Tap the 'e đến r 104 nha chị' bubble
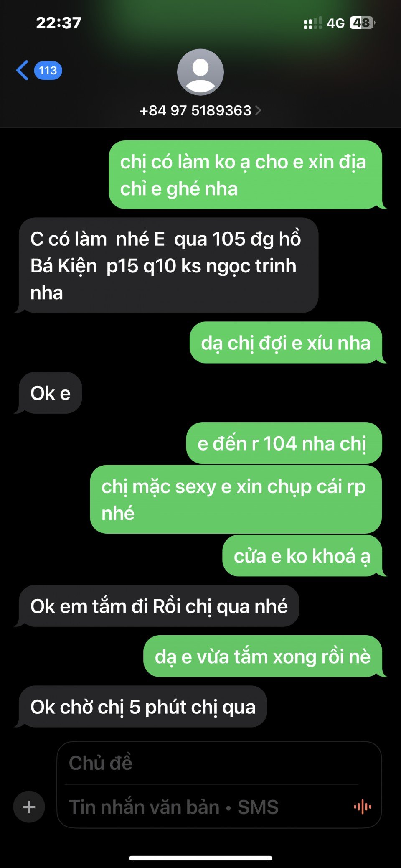The height and width of the screenshot is (868, 401). [x=284, y=443]
